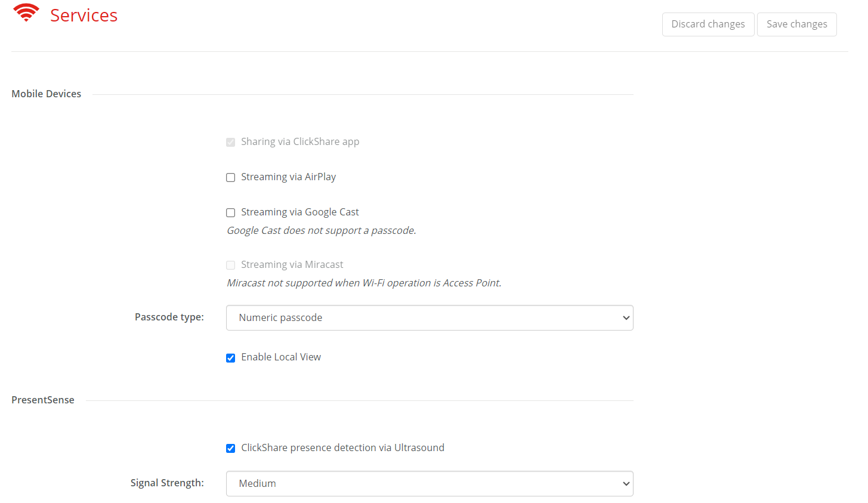The width and height of the screenshot is (868, 503).
Task: Open the Signal Strength dropdown
Action: click(430, 483)
